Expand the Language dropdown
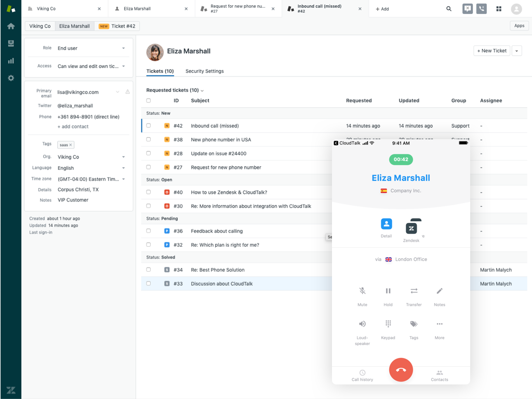Image resolution: width=532 pixels, height=399 pixels. [91, 168]
